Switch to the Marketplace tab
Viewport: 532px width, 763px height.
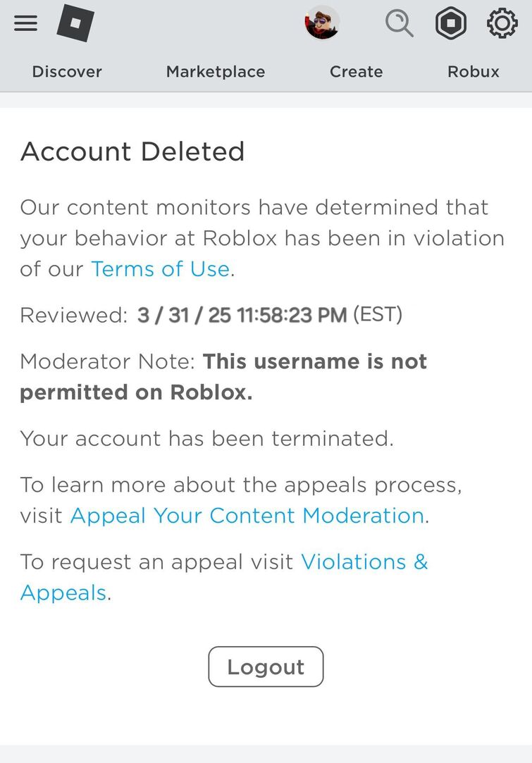point(216,72)
